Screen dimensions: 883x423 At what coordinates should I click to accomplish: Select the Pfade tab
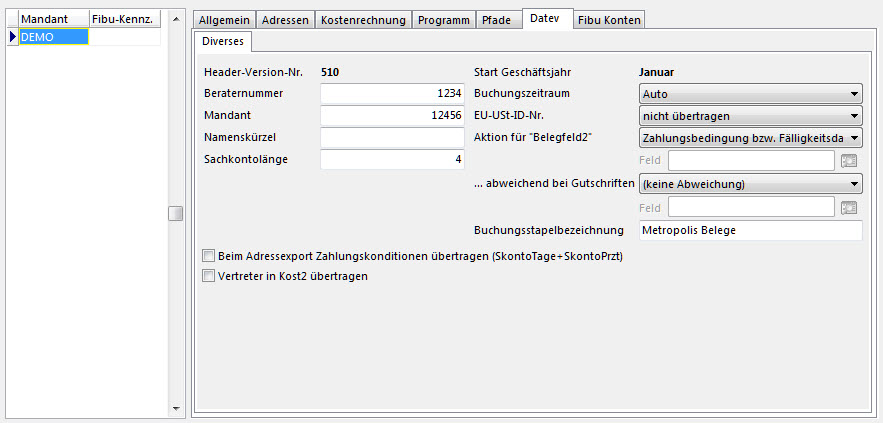tap(496, 20)
